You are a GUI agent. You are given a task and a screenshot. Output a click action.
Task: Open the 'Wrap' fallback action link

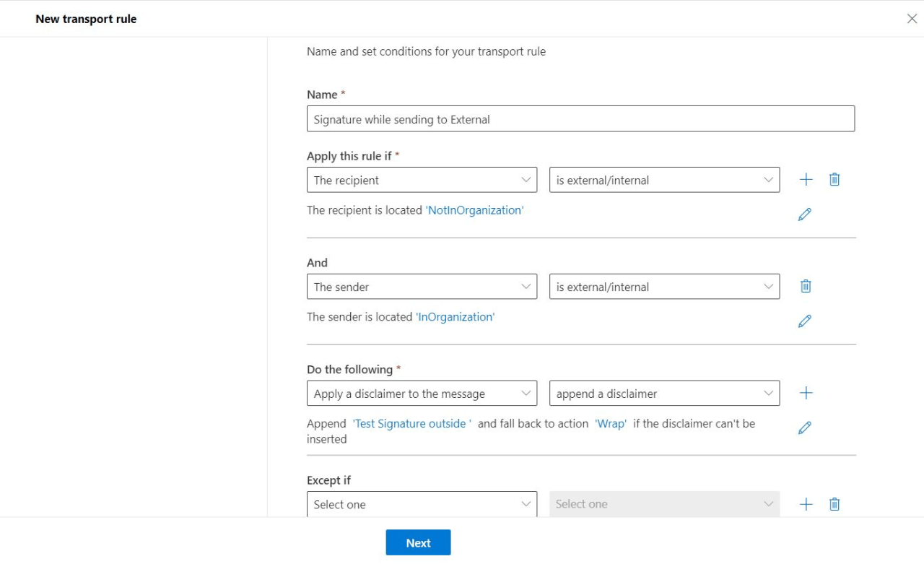[611, 424]
